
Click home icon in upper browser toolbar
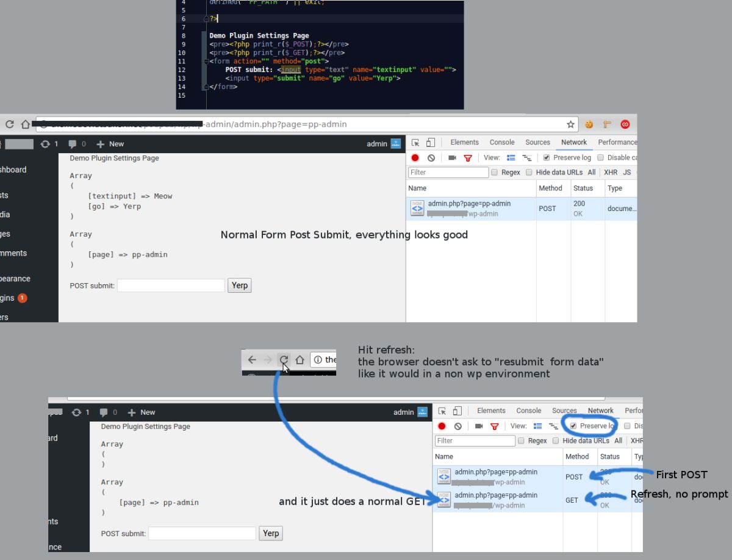point(25,124)
